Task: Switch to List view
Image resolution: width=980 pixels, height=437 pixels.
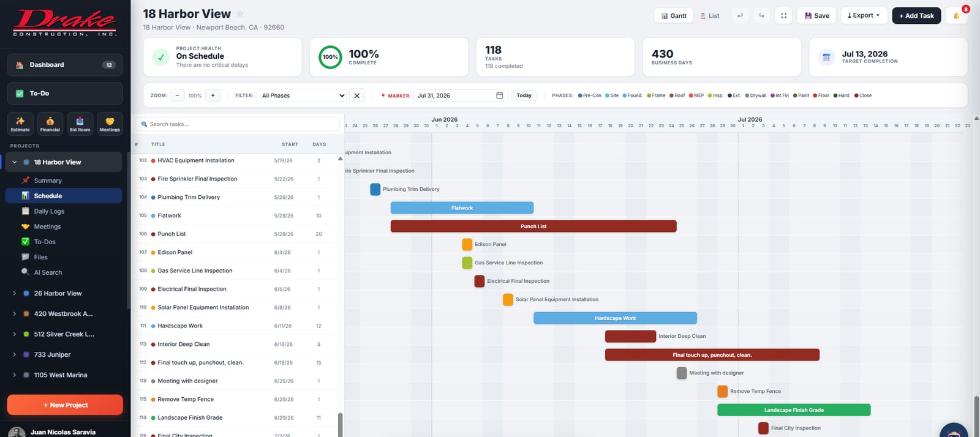Action: [x=710, y=16]
